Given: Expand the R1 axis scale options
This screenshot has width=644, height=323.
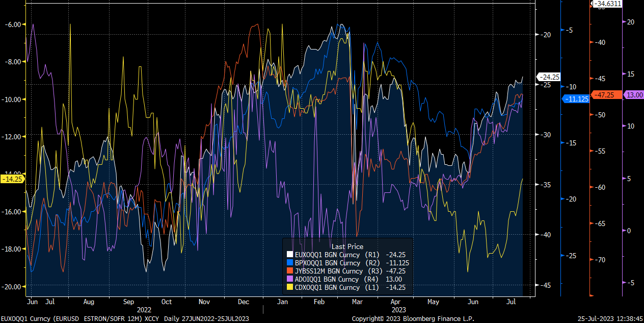Looking at the screenshot, I should [547, 153].
